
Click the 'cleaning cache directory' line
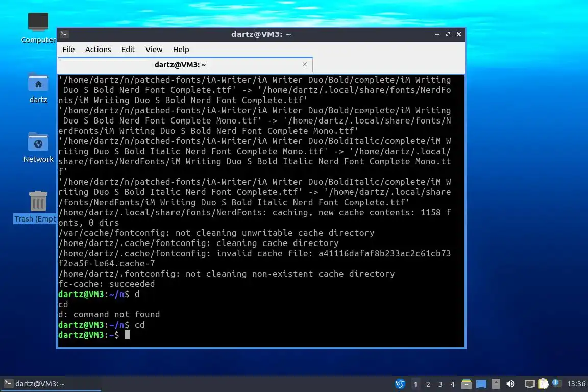coord(199,243)
